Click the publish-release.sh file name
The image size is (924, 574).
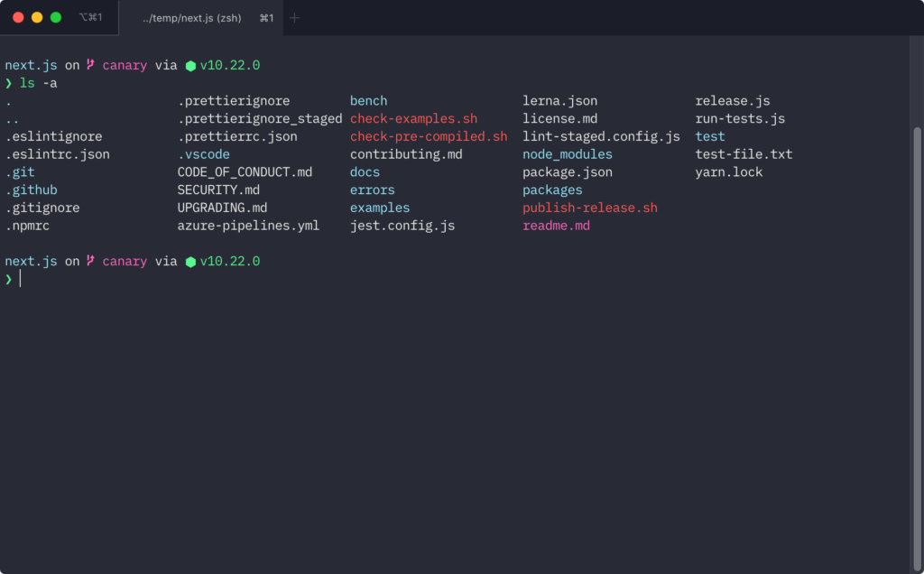589,208
